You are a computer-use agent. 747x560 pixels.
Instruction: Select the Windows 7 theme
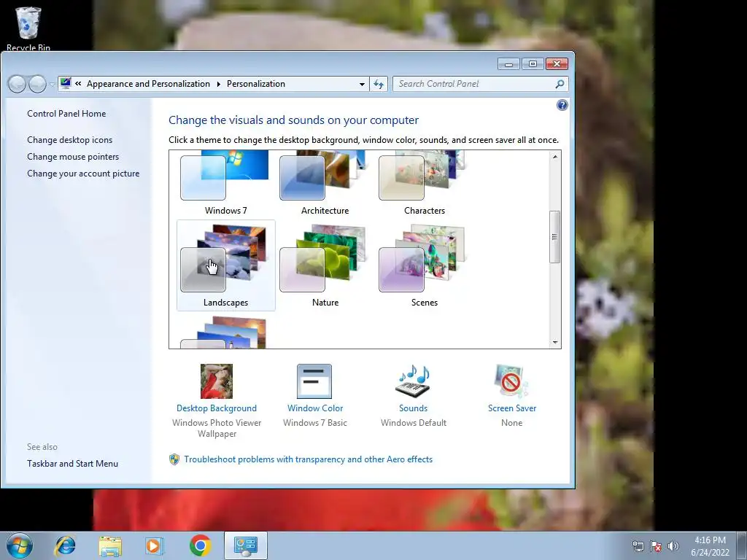point(225,184)
